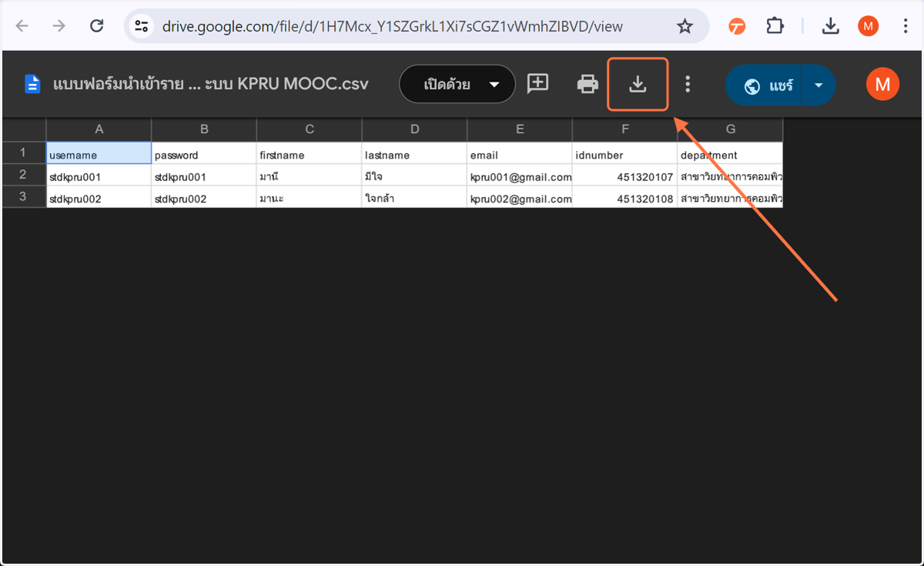Click the kpru002@gmail.com cell
This screenshot has height=566, width=924.
[x=520, y=198]
